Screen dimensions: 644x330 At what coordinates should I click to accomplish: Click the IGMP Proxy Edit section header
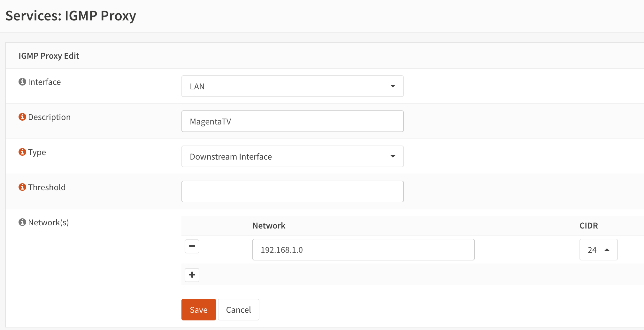[49, 56]
